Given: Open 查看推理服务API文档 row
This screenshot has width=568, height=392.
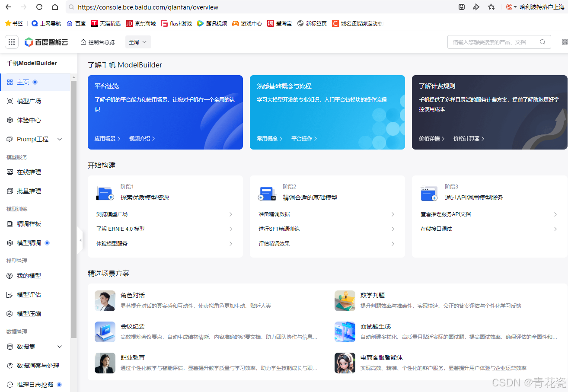Looking at the screenshot, I should tap(489, 214).
